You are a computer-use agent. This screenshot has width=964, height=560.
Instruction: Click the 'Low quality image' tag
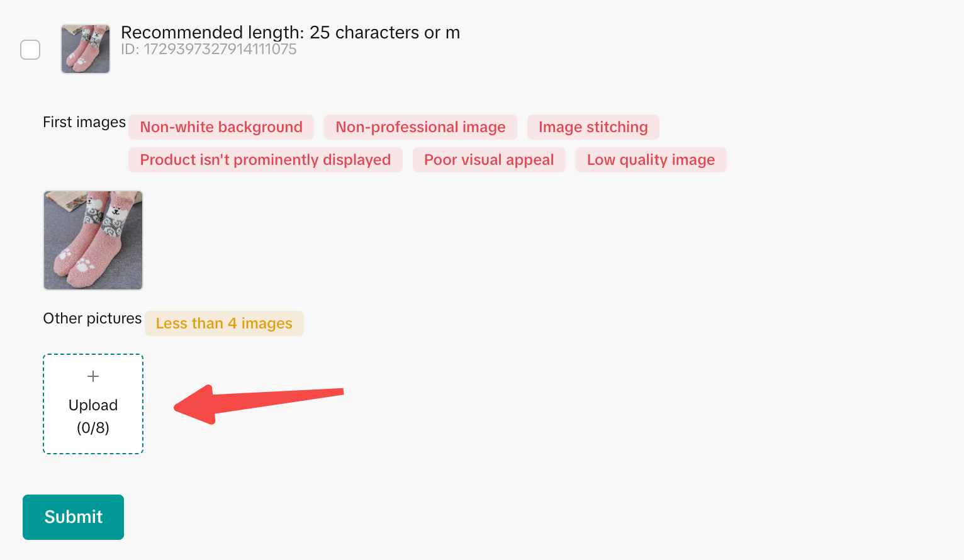pos(651,160)
